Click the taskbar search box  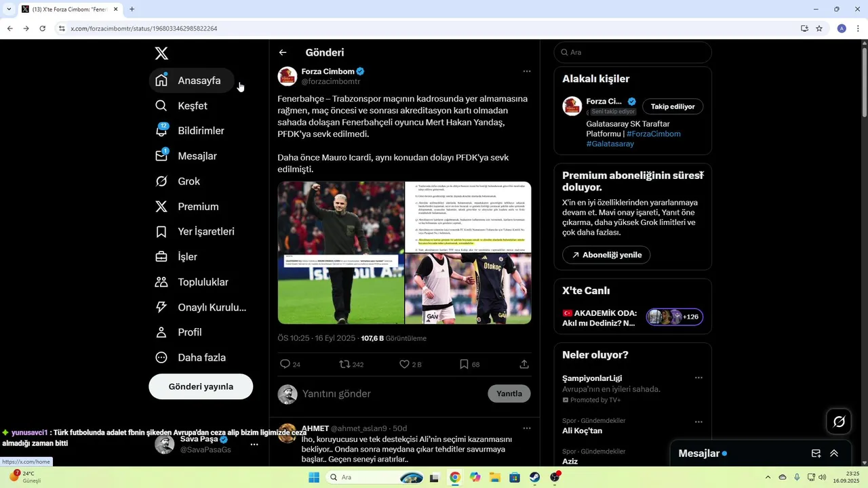tap(376, 477)
